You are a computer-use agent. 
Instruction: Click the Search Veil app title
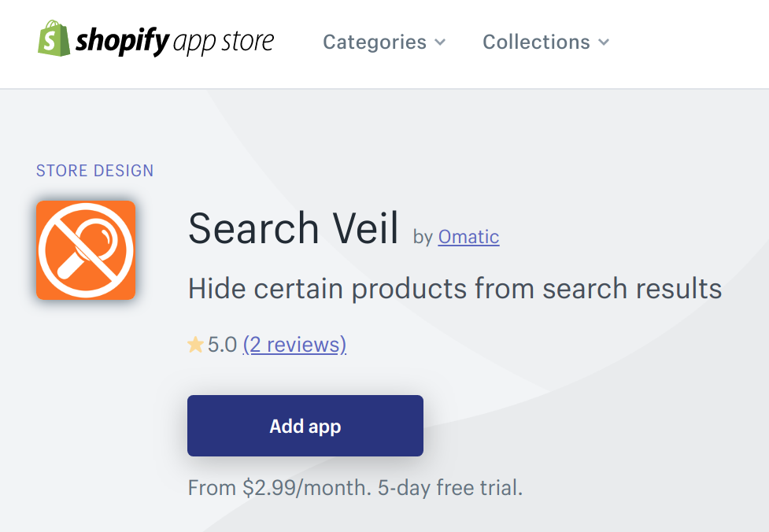[293, 228]
